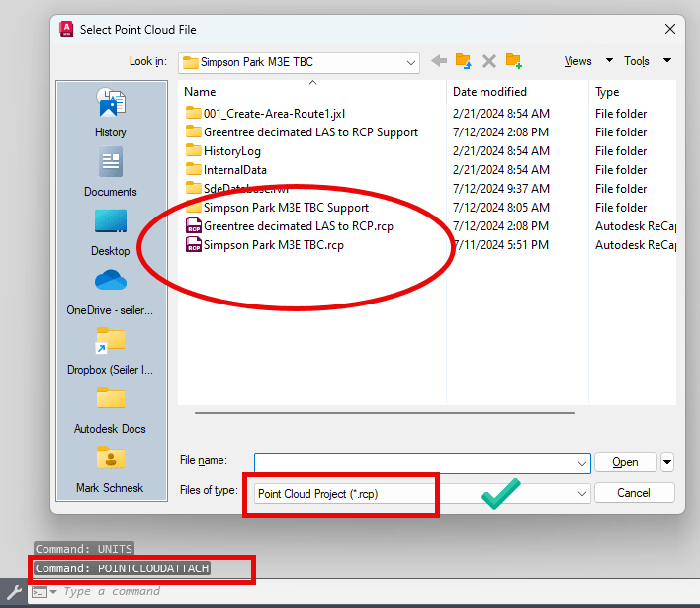Select Simpson Park M3E TBC.rcp file
Viewport: 700px width, 608px height.
pos(265,245)
